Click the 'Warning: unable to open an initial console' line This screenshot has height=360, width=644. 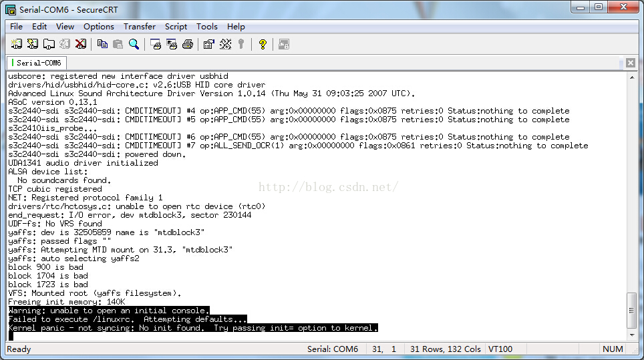109,311
